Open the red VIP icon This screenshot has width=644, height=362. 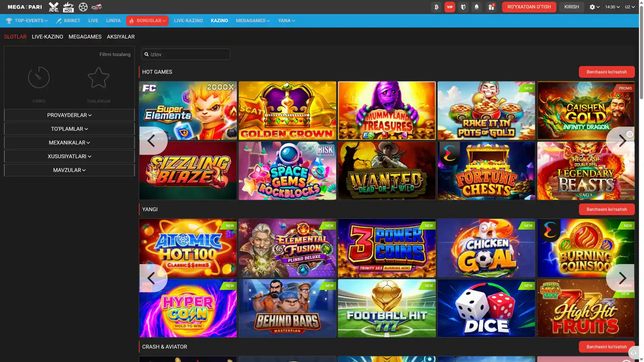(x=450, y=7)
